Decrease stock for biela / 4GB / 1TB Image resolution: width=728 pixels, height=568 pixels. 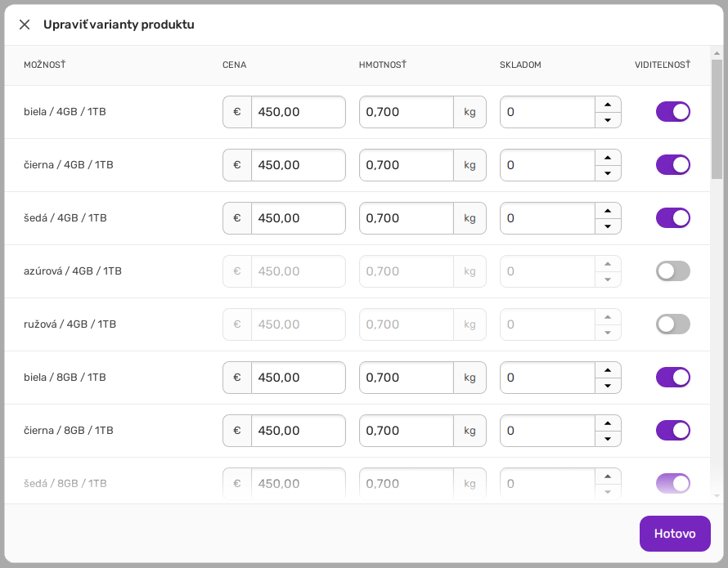tap(608, 120)
